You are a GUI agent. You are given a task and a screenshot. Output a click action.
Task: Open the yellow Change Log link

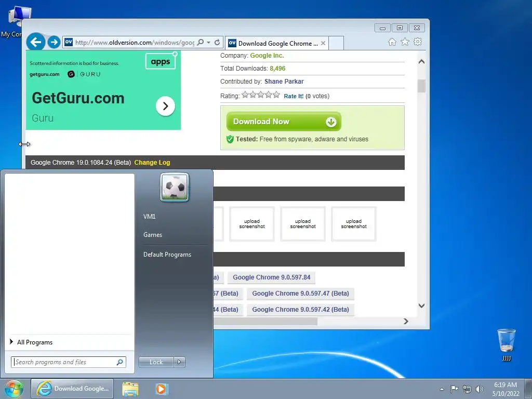pos(152,163)
